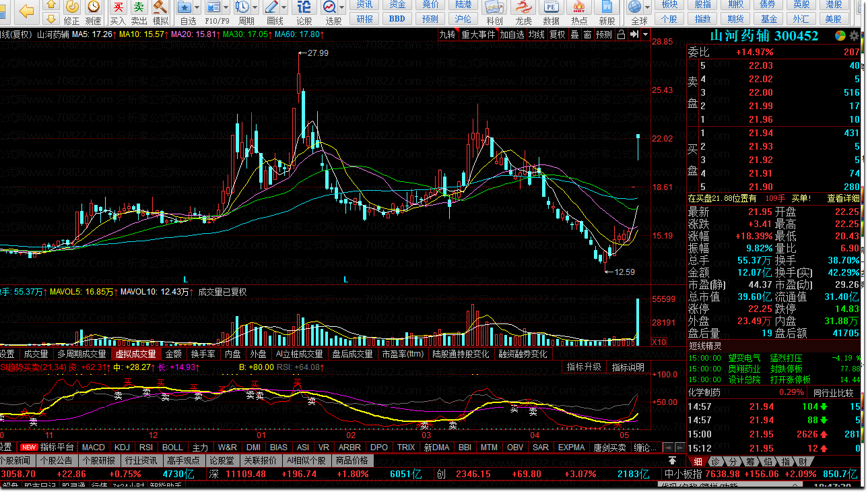Click the lock icon in chart toolbar
The width and height of the screenshot is (868, 492).
tap(621, 34)
